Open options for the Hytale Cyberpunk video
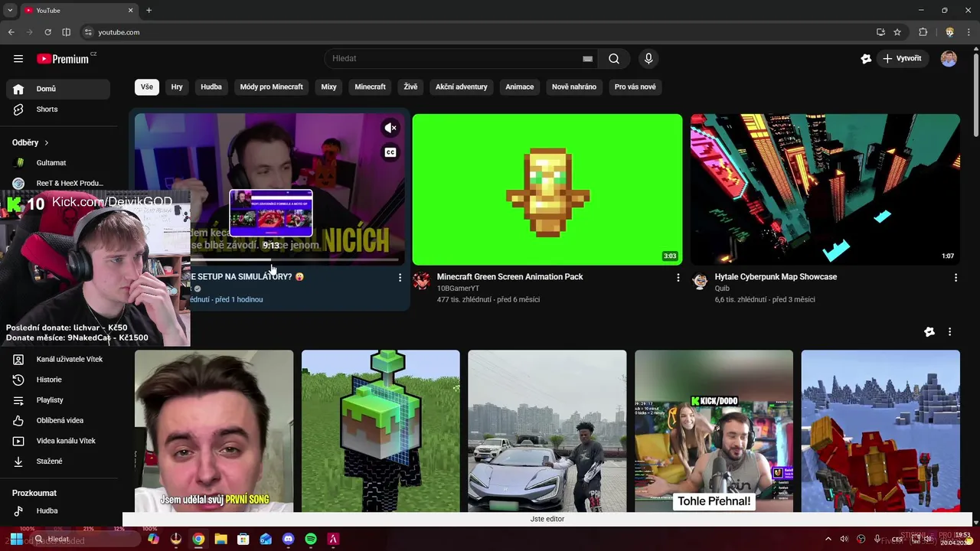Image resolution: width=980 pixels, height=551 pixels. tap(955, 278)
